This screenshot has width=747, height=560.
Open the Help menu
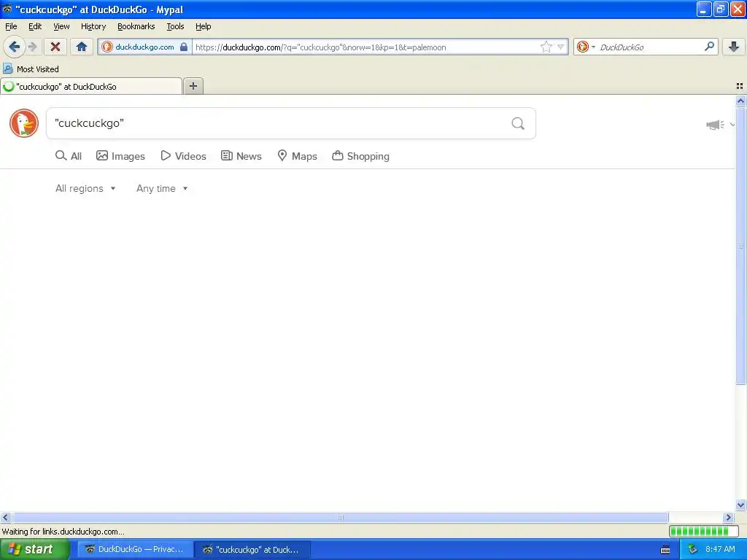click(x=204, y=26)
